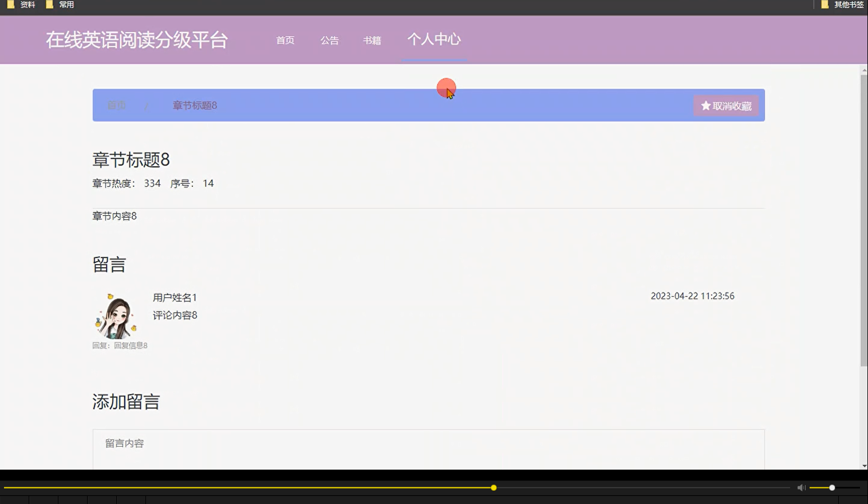Select the comment 评论内容8
The height and width of the screenshot is (504, 868).
tap(175, 315)
